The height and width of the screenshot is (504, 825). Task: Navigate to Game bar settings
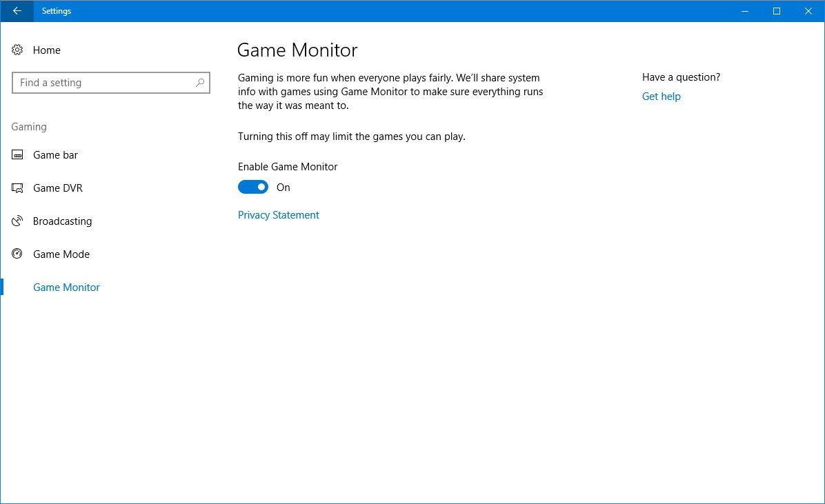(55, 154)
